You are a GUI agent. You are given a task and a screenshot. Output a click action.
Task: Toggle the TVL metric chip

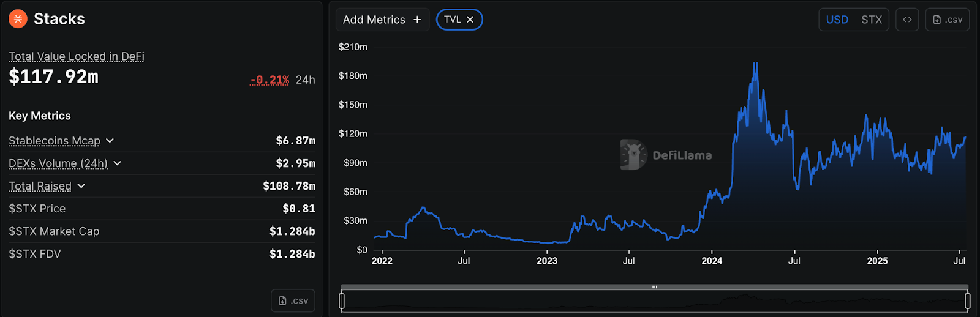[x=452, y=20]
